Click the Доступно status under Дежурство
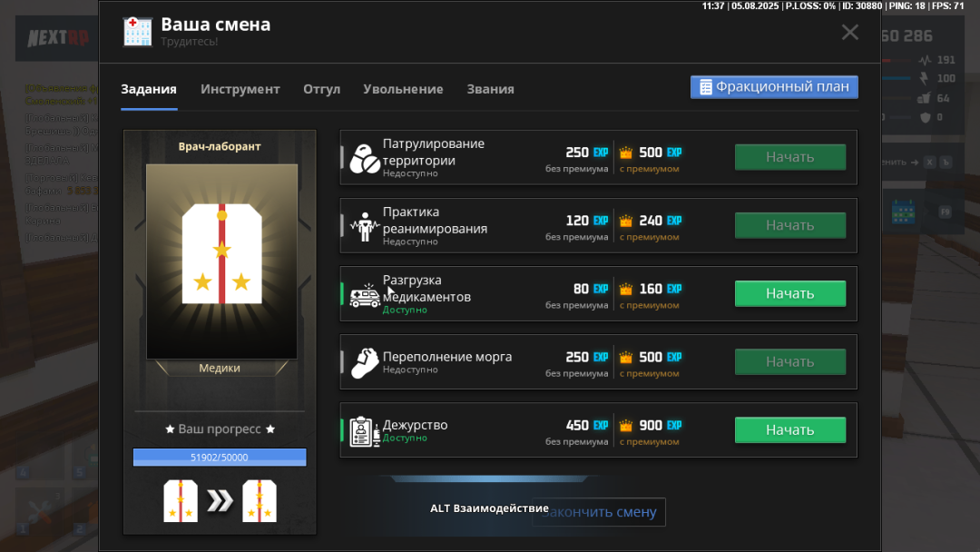The height and width of the screenshot is (552, 980). coord(405,438)
